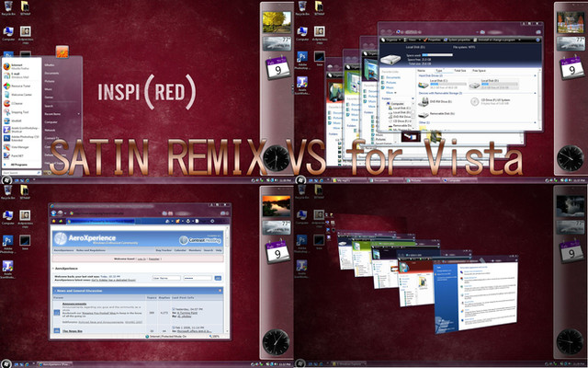Open the Announcements forum link
Viewport: 588px width, 368px height.
[73, 304]
